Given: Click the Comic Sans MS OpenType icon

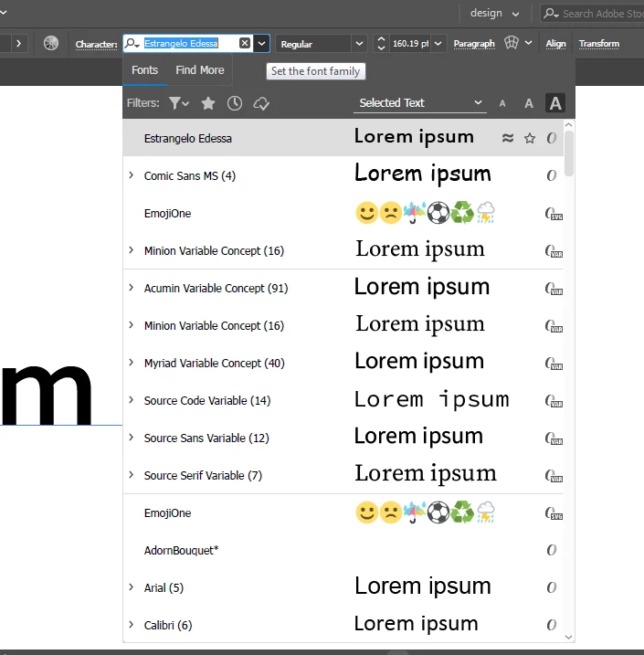Looking at the screenshot, I should (552, 175).
